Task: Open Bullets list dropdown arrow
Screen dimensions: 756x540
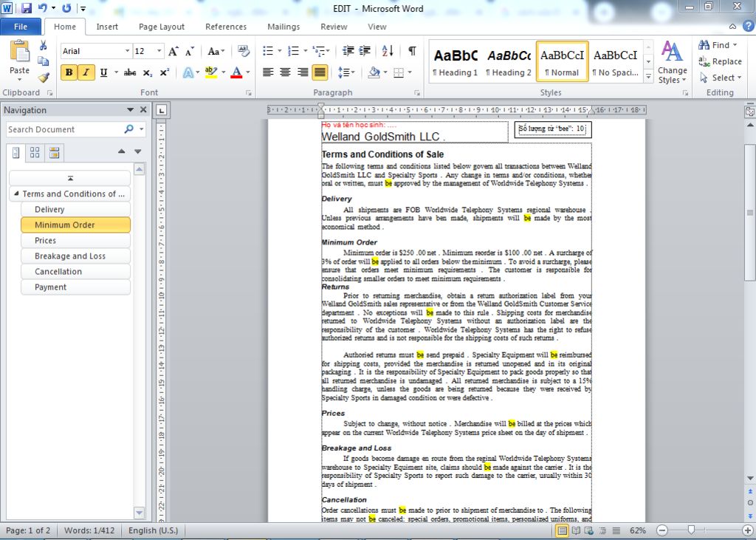Action: [x=279, y=51]
